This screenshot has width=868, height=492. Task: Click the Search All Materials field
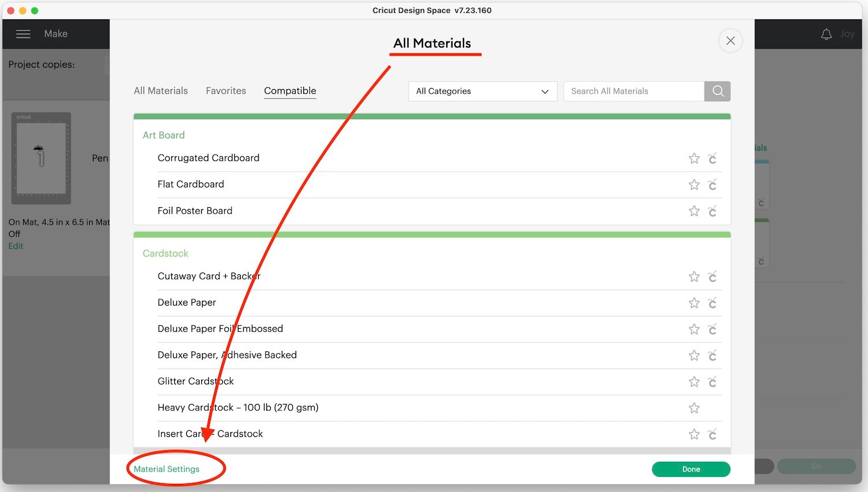coord(634,91)
